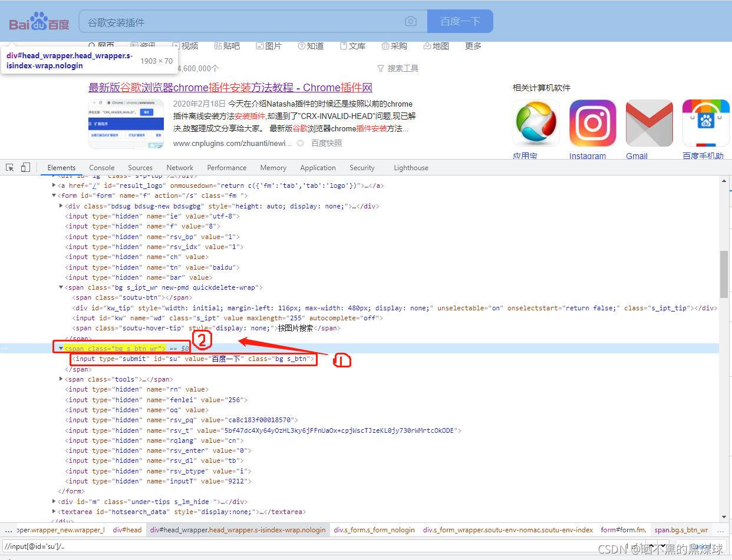Click the form#form.fm. breadcrumb
This screenshot has width=732, height=560.
624,530
